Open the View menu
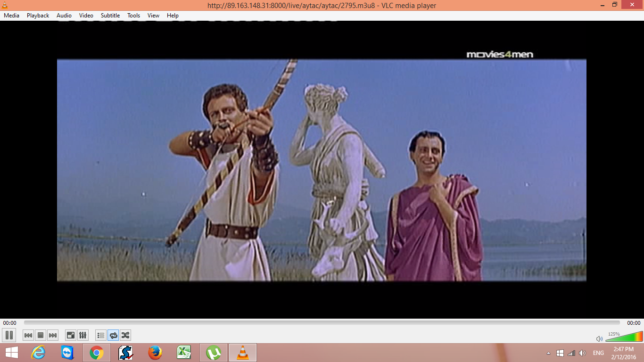 pyautogui.click(x=153, y=16)
